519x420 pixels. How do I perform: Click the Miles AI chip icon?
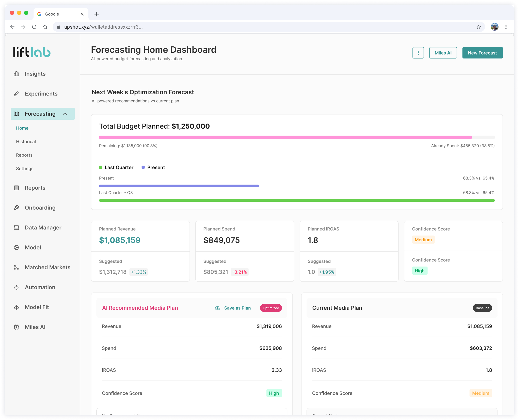pos(16,327)
